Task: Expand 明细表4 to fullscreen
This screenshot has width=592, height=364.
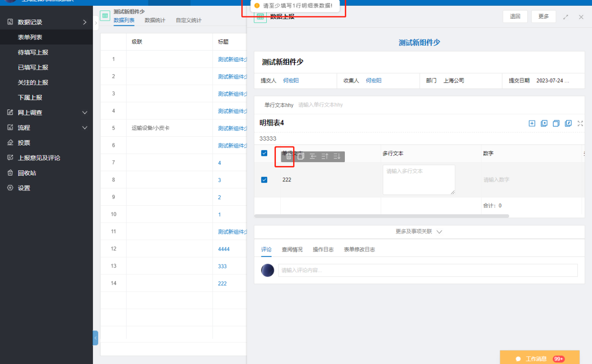Action: click(x=580, y=123)
